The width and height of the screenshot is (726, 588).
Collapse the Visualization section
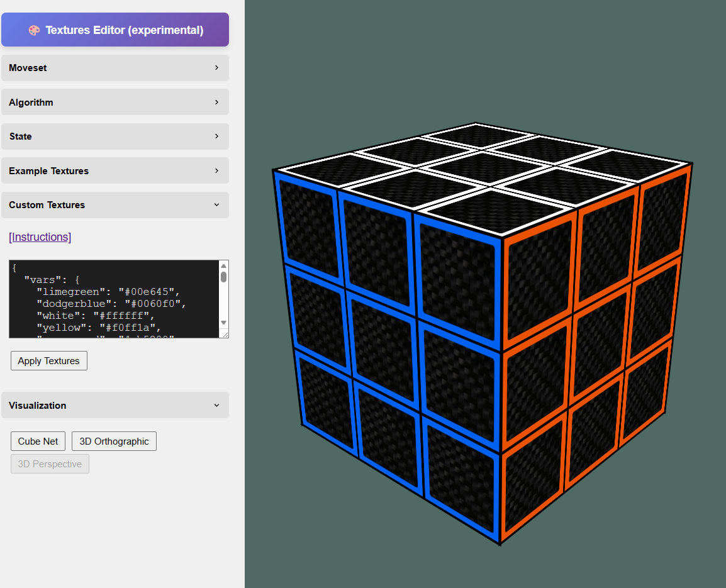[x=115, y=405]
